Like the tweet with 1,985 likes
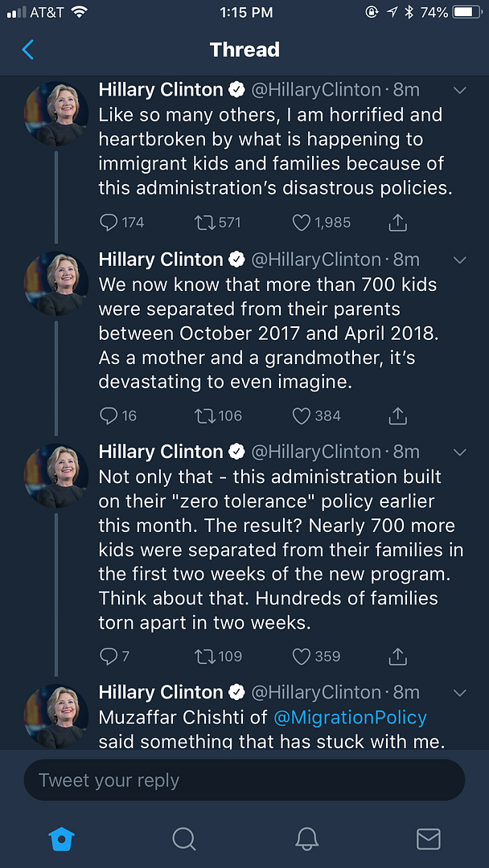The height and width of the screenshot is (868, 489). pyautogui.click(x=302, y=223)
